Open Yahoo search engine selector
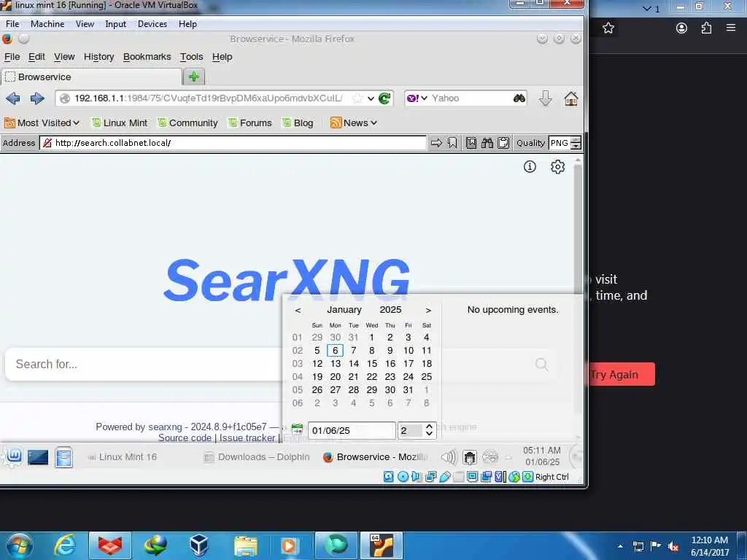Screen dimensions: 747x560 (417, 98)
